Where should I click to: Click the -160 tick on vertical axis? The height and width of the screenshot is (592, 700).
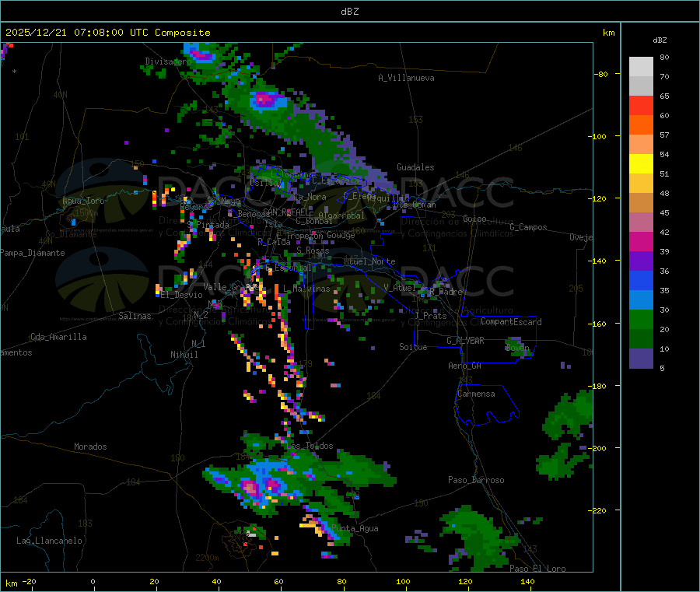597,324
